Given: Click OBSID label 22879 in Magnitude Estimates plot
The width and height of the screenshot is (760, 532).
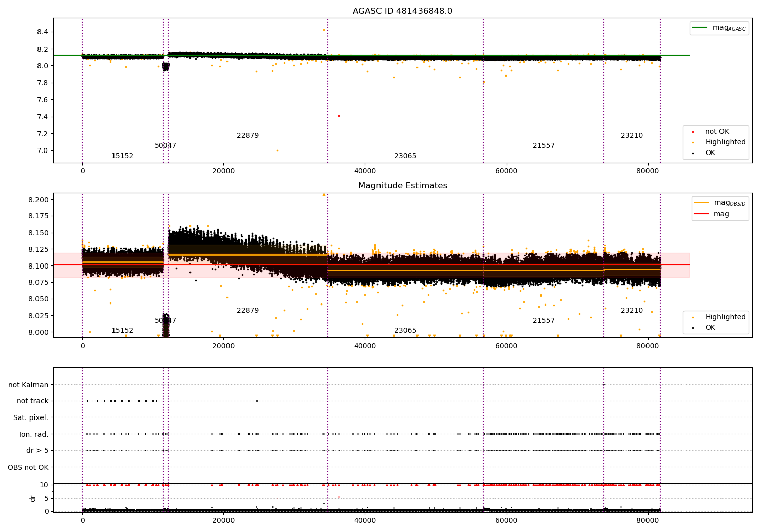Looking at the screenshot, I should 248,311.
